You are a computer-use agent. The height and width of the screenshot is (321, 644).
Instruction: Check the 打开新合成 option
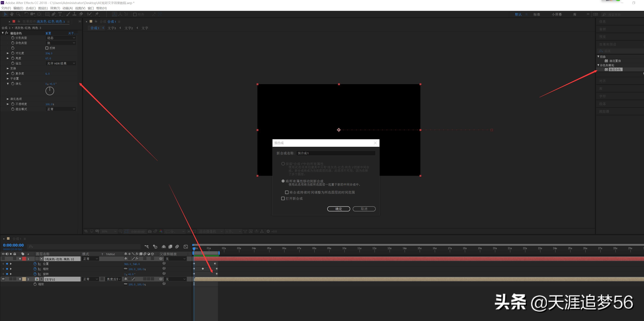283,198
